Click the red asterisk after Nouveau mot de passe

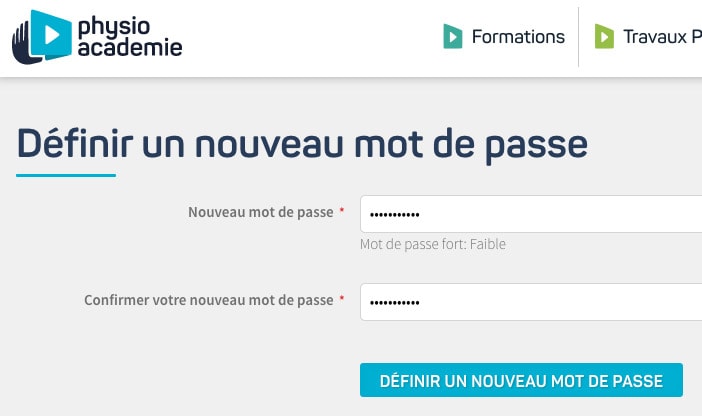[x=342, y=210]
